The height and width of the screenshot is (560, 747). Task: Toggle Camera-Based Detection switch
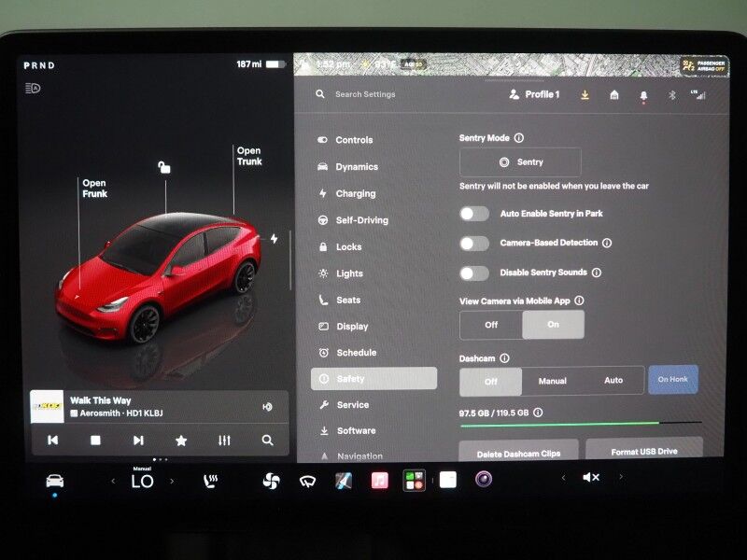tap(474, 244)
